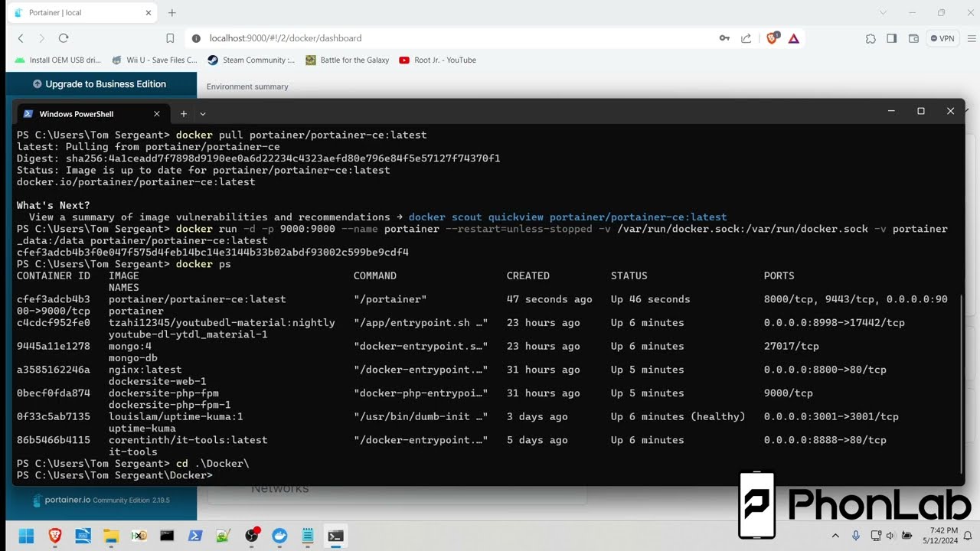Image resolution: width=980 pixels, height=551 pixels.
Task: Click the terminal window vertical scrollbar
Action: pyautogui.click(x=962, y=383)
